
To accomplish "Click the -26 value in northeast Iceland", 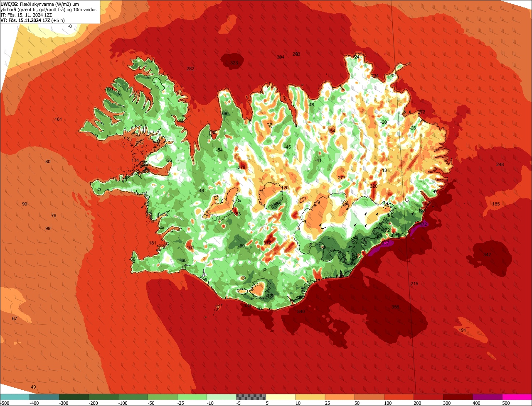I will (x=413, y=128).
